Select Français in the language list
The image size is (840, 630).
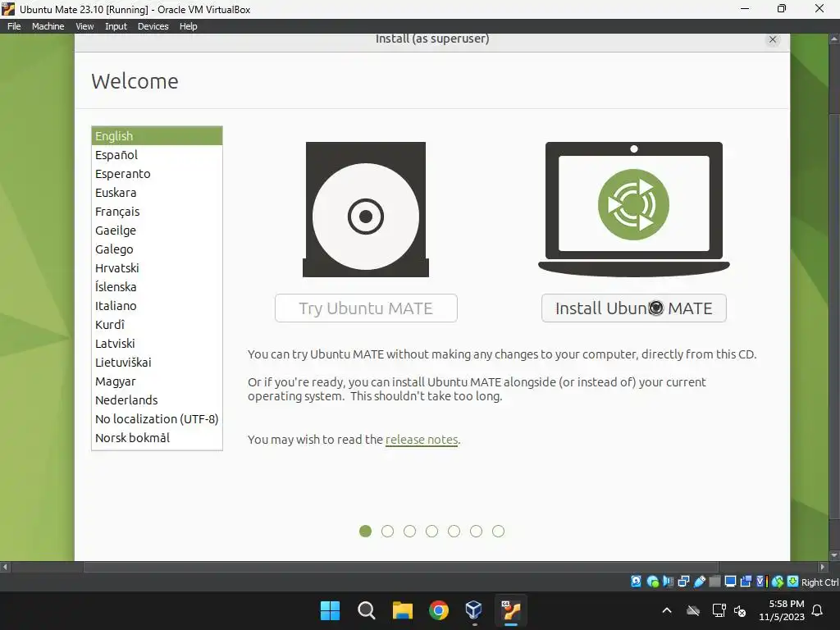click(157, 212)
